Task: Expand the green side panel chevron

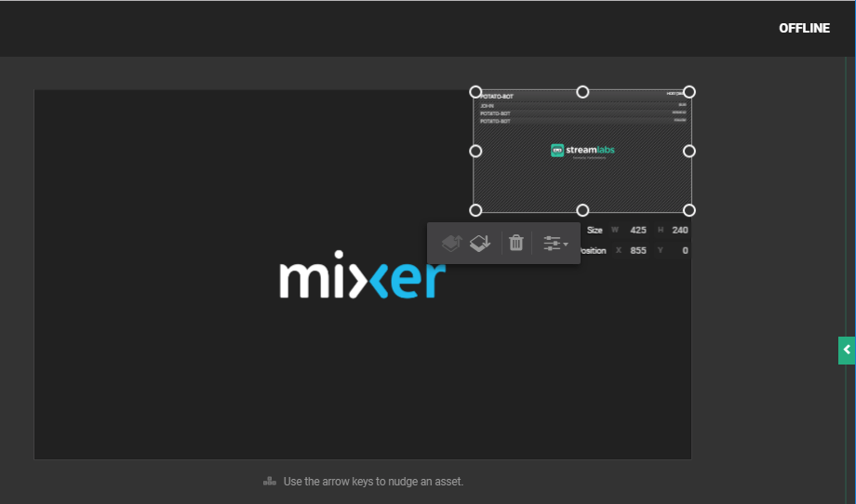Action: (847, 351)
